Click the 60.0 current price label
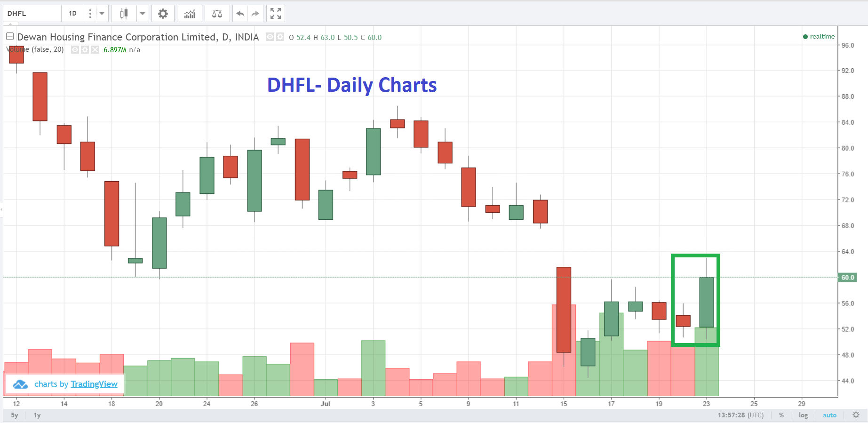The height and width of the screenshot is (423, 868). pos(848,278)
